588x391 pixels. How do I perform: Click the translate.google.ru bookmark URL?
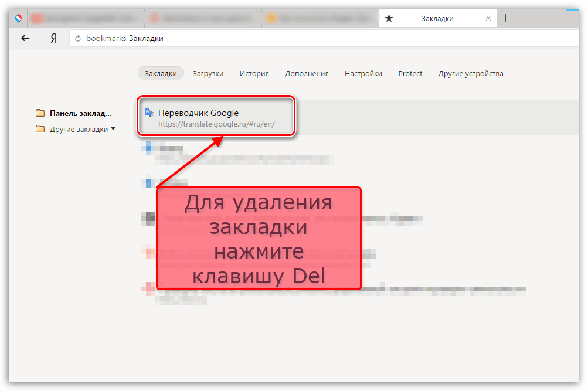(216, 124)
